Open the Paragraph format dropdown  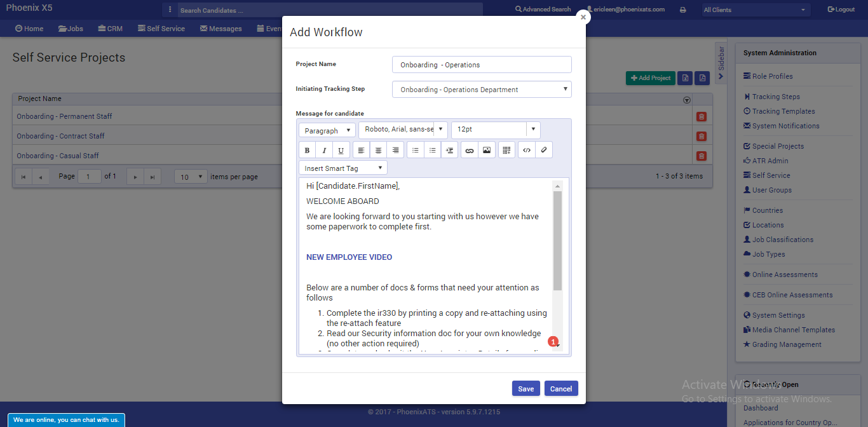click(327, 130)
